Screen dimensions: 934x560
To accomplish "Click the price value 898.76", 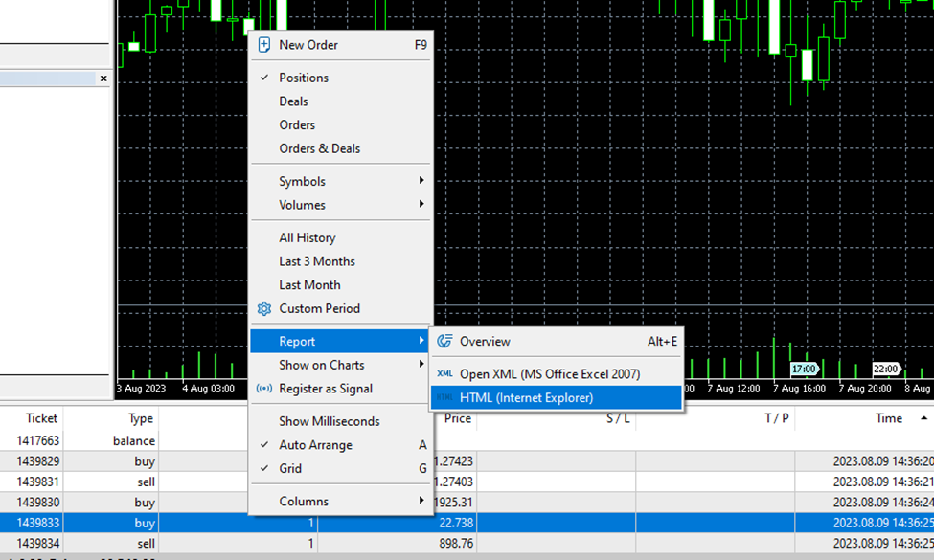I will [x=456, y=544].
